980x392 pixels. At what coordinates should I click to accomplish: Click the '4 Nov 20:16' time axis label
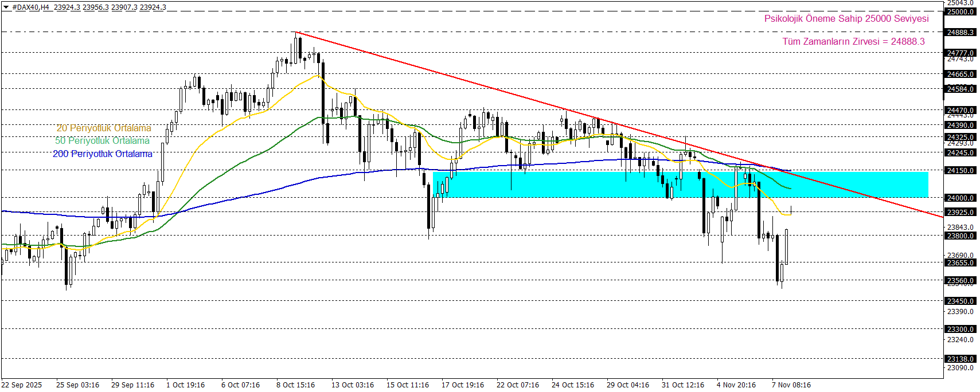[736, 385]
